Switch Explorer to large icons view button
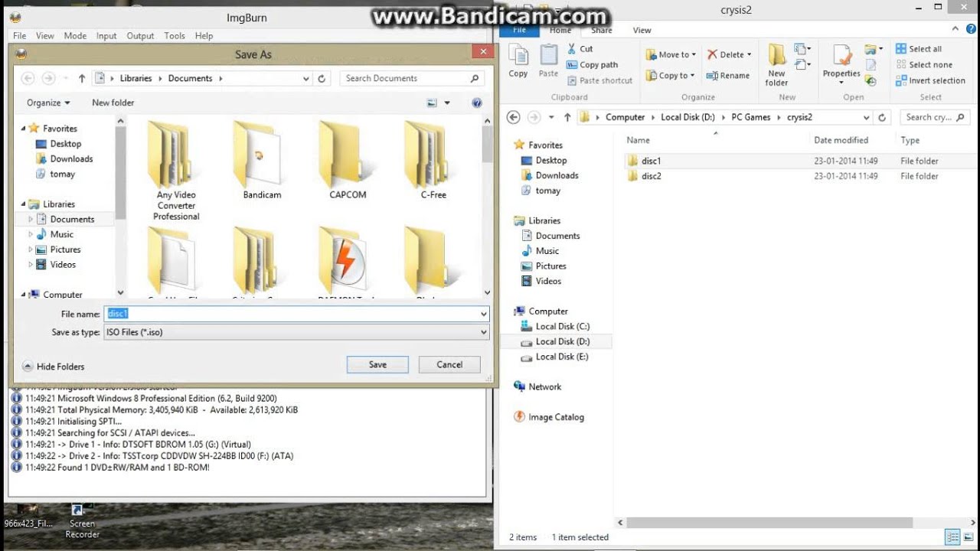980x551 pixels. (x=967, y=536)
